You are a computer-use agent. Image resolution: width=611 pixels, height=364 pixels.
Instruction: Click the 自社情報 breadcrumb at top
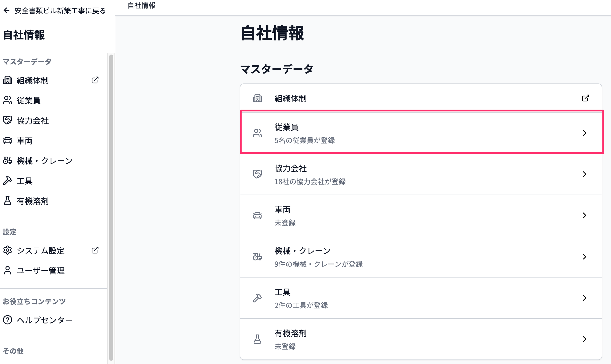click(x=142, y=6)
